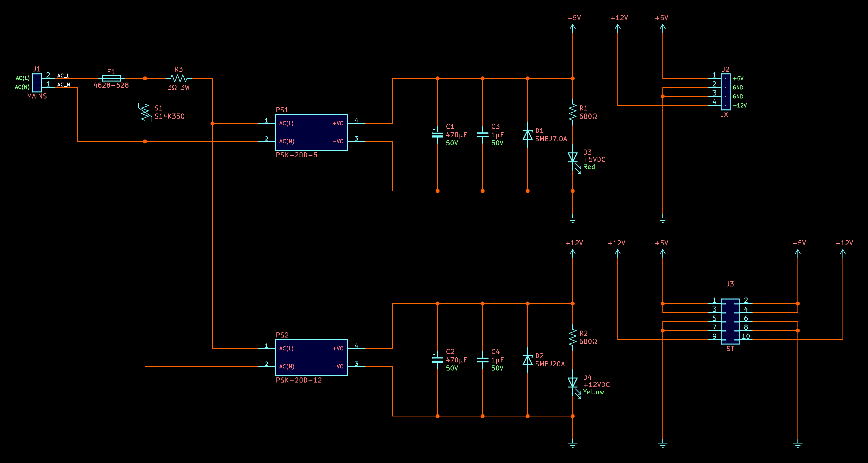Click the R1 680Ω resistor symbol
The width and height of the screenshot is (868, 463).
coord(572,112)
